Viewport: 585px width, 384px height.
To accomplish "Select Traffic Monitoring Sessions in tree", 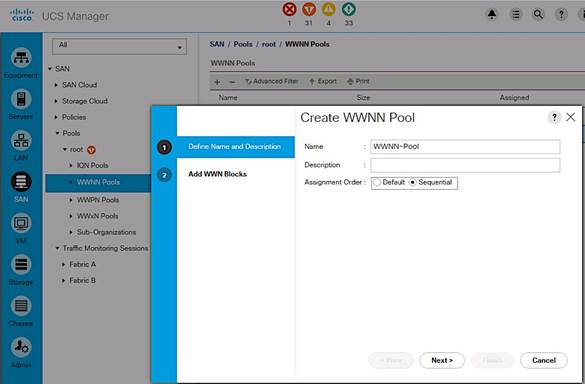I will [105, 248].
